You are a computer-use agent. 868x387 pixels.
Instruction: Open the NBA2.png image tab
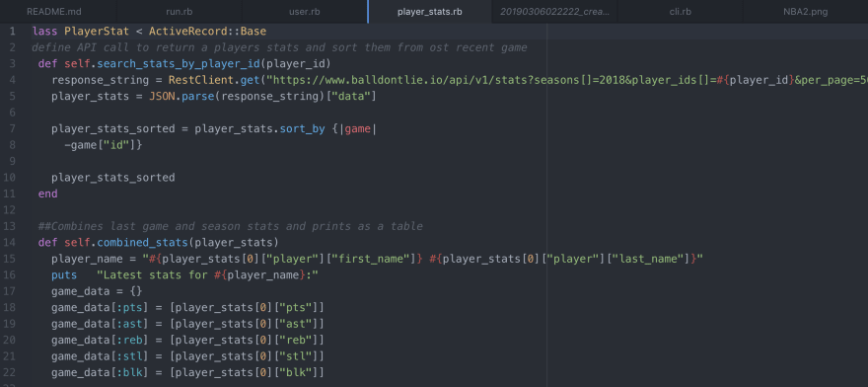pyautogui.click(x=806, y=12)
